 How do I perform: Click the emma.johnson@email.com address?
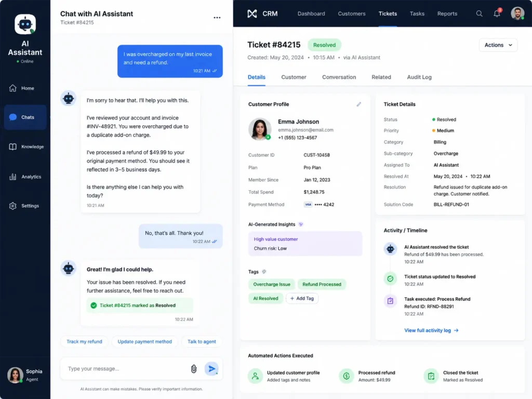pyautogui.click(x=305, y=130)
